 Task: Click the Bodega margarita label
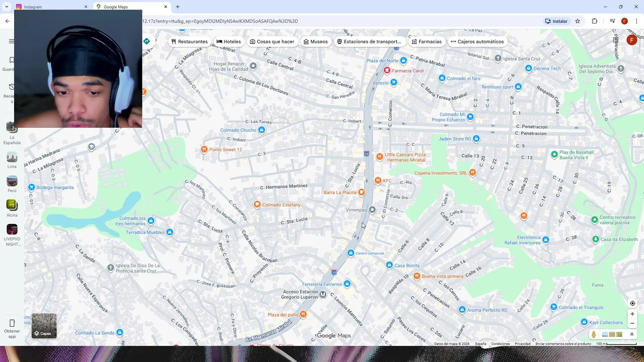[x=55, y=188]
